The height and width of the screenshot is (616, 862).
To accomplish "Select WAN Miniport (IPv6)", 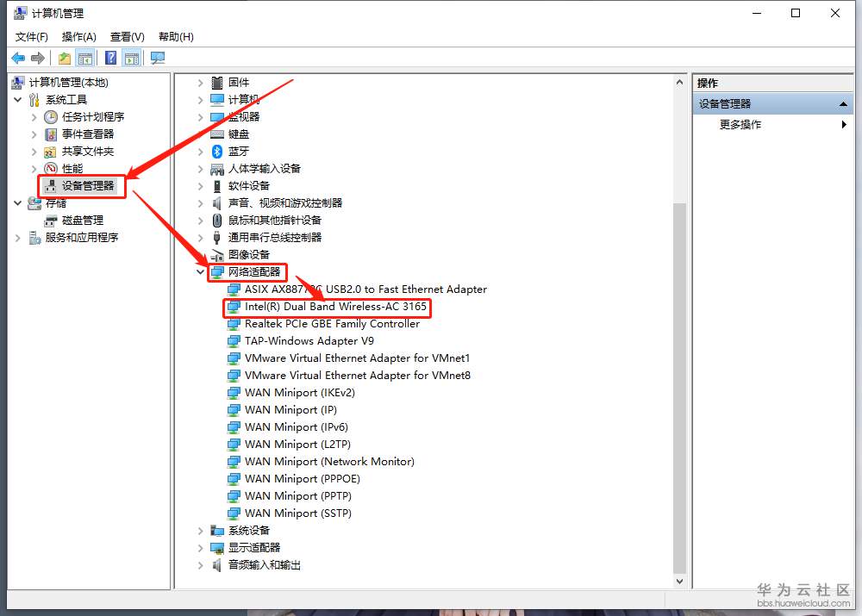I will tap(297, 427).
